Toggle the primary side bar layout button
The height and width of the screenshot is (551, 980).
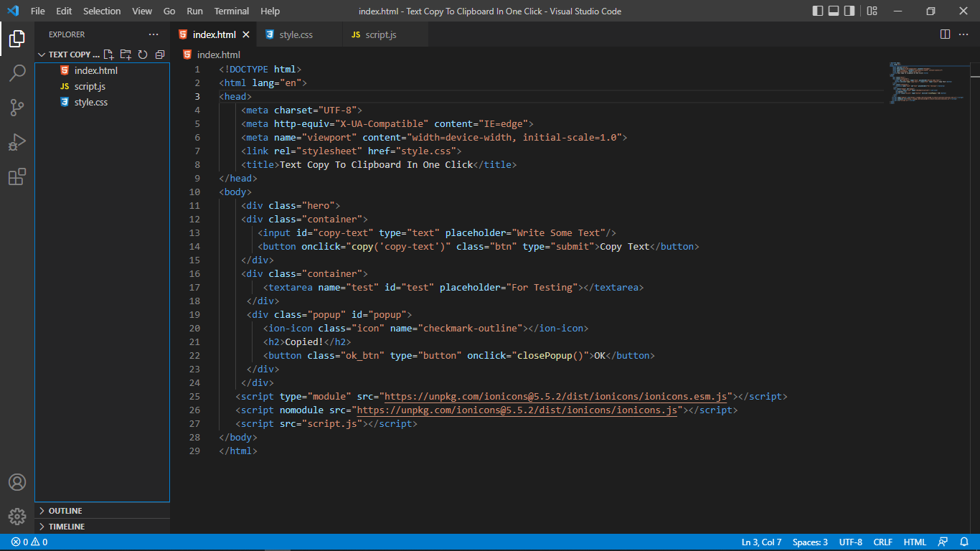coord(818,11)
